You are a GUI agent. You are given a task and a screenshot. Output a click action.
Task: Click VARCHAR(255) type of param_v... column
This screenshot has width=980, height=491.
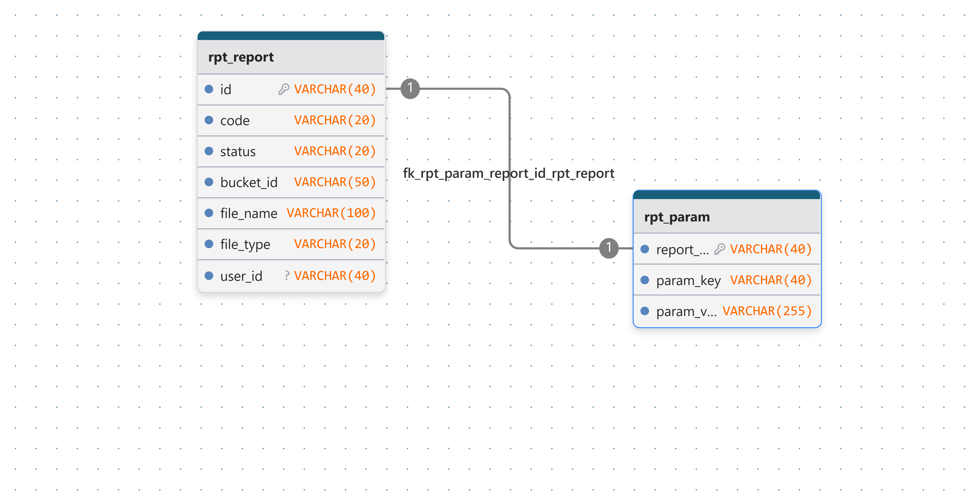[x=767, y=311]
